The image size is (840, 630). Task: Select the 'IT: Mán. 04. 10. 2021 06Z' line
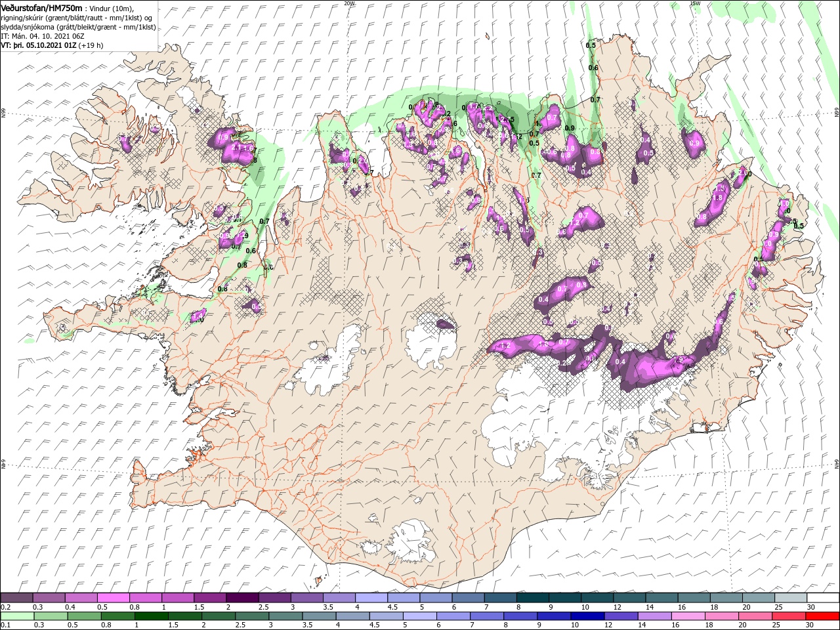point(43,36)
